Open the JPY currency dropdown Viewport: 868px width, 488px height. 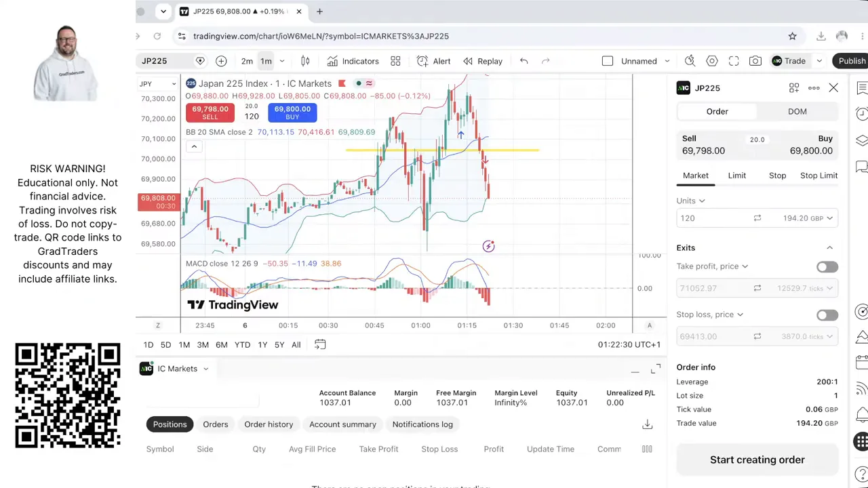click(158, 84)
